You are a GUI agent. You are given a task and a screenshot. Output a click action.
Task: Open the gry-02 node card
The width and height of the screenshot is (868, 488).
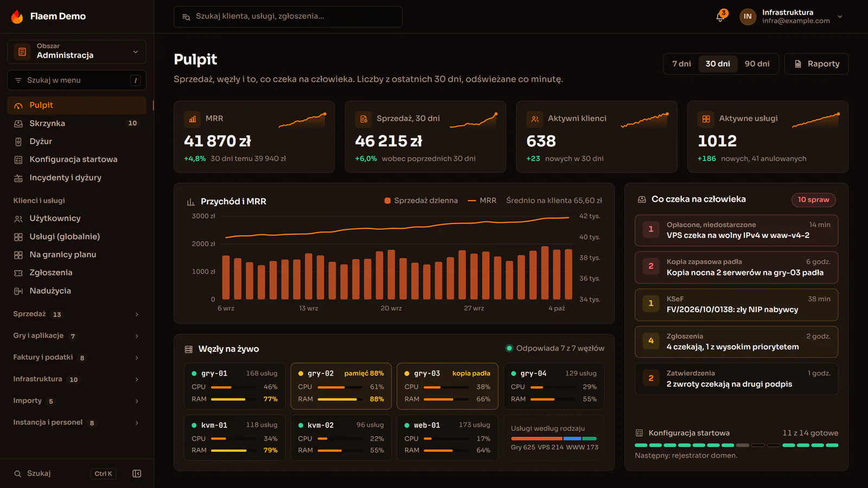pyautogui.click(x=341, y=386)
